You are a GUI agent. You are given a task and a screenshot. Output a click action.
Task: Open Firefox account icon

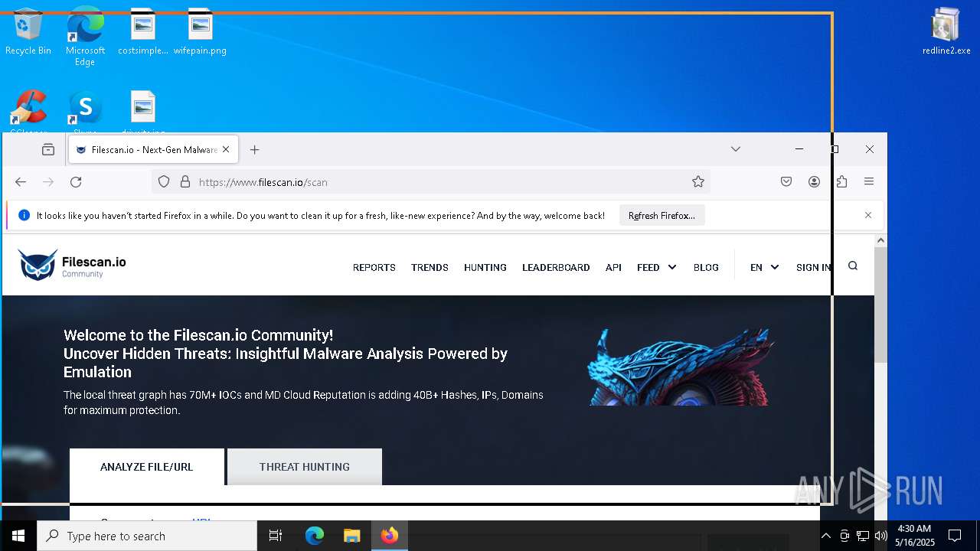pos(814,181)
